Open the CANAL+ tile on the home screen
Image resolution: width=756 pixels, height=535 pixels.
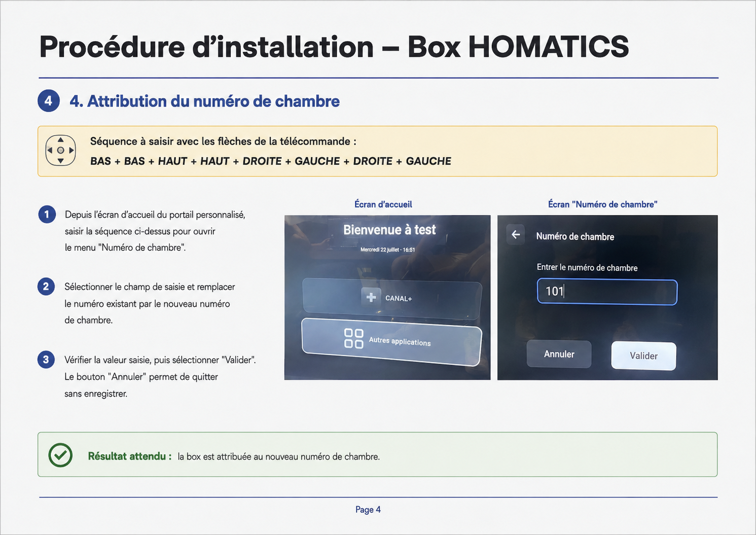click(x=392, y=298)
